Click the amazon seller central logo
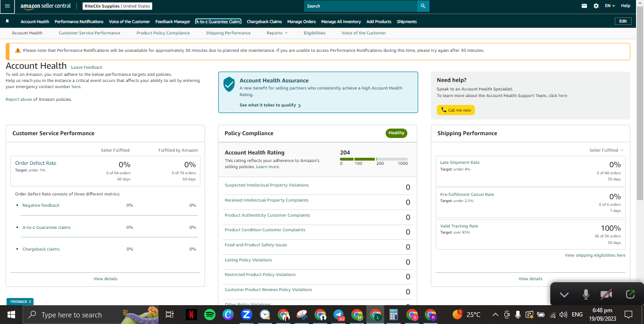 tap(46, 6)
